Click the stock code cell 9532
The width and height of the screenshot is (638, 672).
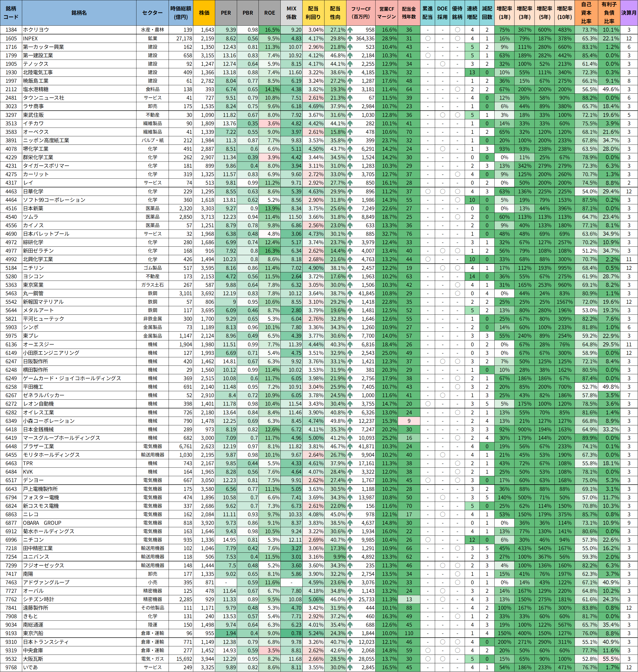pos(11,659)
